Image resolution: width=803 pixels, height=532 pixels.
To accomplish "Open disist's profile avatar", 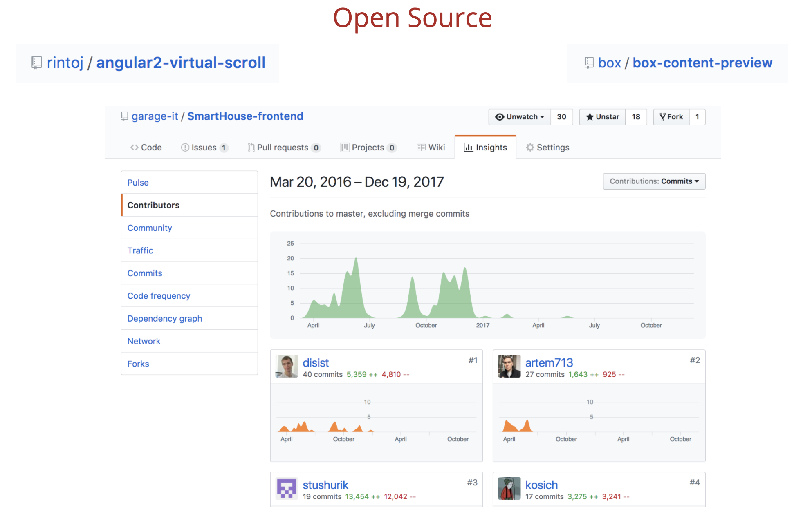I will tap(287, 366).
